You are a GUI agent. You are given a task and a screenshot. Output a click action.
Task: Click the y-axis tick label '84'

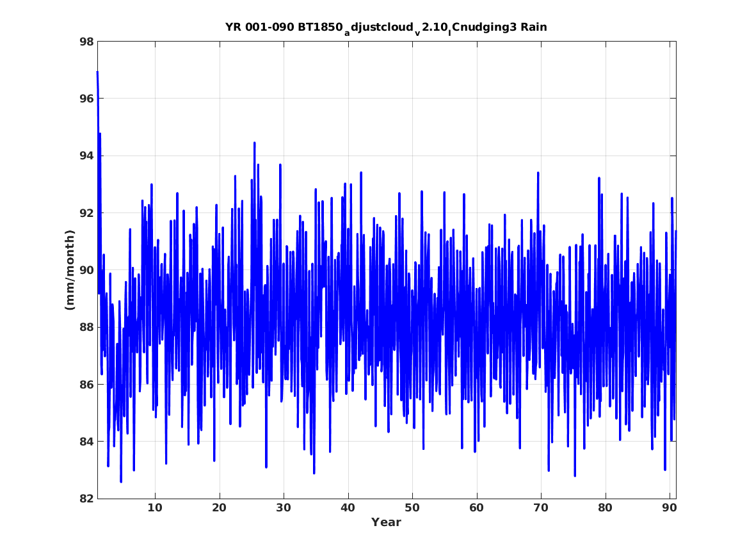86,442
